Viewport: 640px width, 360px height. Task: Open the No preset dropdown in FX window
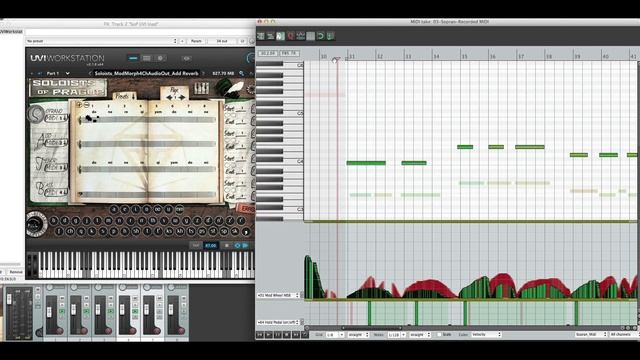point(101,41)
